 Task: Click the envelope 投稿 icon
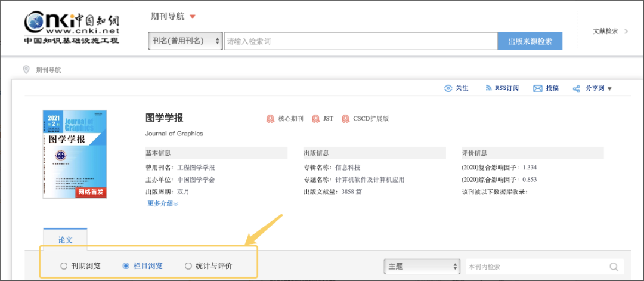tap(538, 89)
